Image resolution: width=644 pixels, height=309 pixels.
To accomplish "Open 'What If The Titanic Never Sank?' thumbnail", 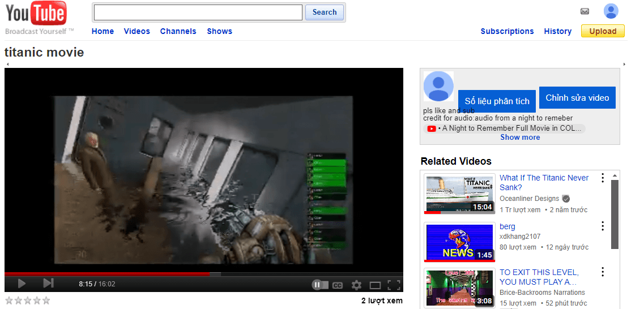I will (x=459, y=194).
